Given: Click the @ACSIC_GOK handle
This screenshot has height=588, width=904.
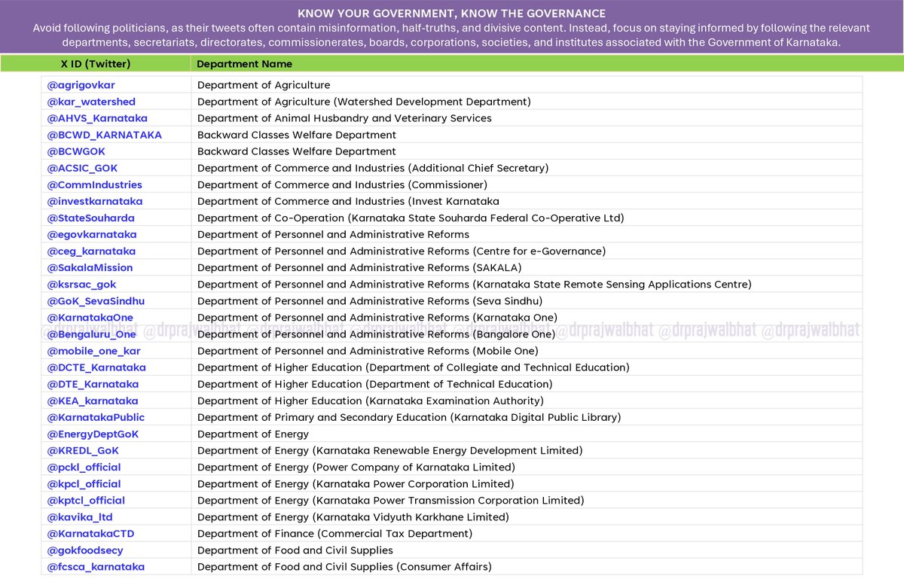Looking at the screenshot, I should pos(82,168).
